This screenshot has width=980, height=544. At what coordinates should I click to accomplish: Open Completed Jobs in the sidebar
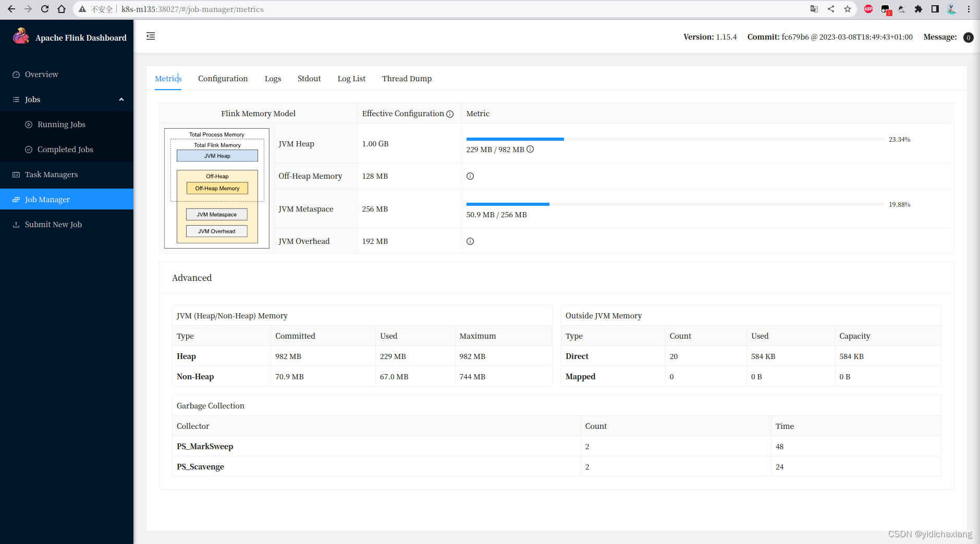pyautogui.click(x=67, y=150)
